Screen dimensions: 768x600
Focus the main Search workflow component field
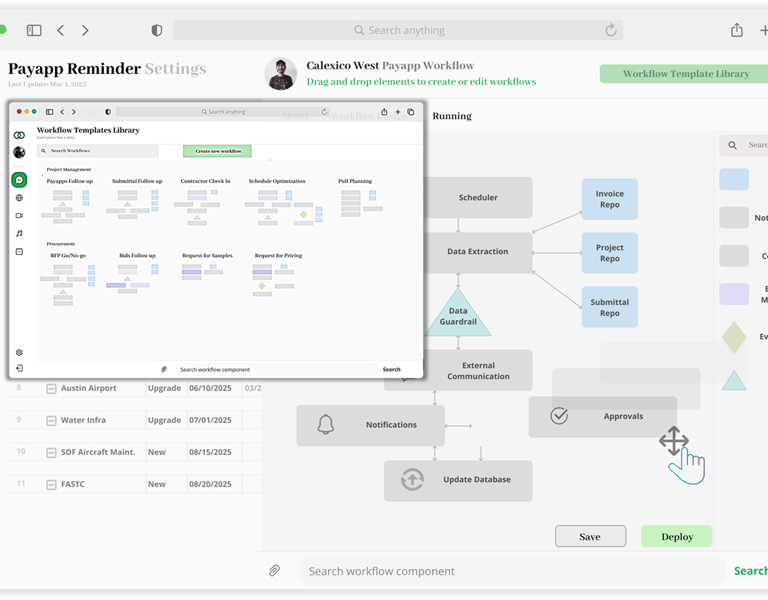click(x=512, y=571)
